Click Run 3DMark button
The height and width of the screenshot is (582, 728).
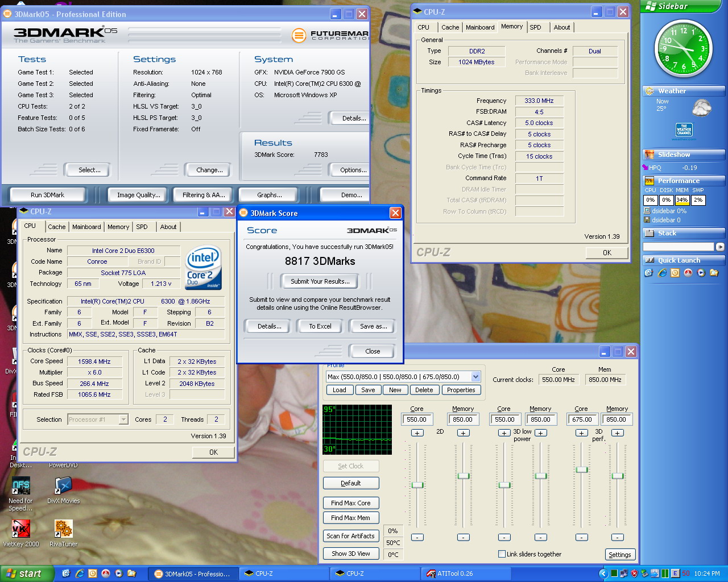click(x=47, y=195)
